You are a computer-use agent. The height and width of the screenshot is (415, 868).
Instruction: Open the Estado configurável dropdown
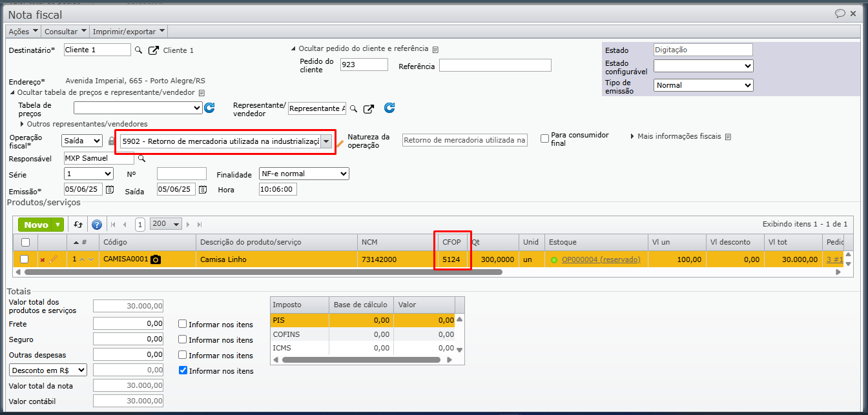703,66
